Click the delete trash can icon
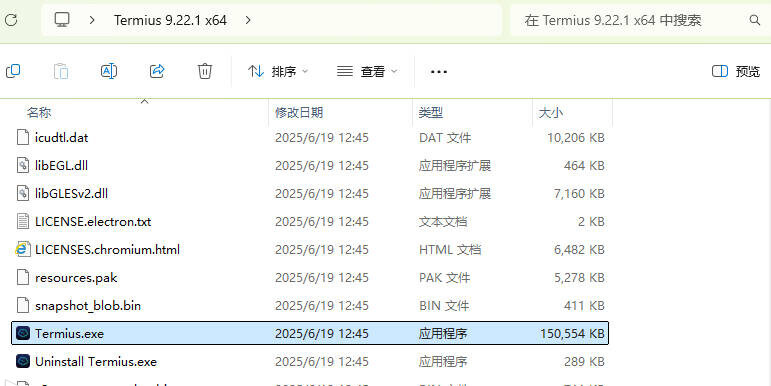This screenshot has width=771, height=386. (205, 71)
